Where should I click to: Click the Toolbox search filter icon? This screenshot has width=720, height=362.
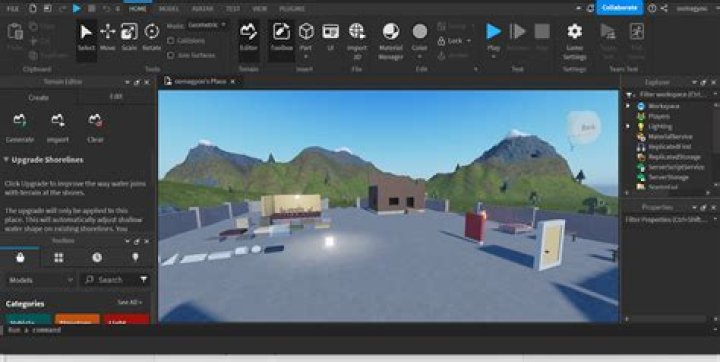click(144, 279)
